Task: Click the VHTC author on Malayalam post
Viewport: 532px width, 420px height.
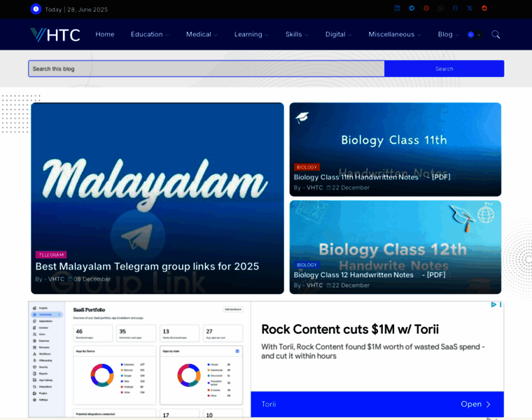Action: pyautogui.click(x=56, y=279)
